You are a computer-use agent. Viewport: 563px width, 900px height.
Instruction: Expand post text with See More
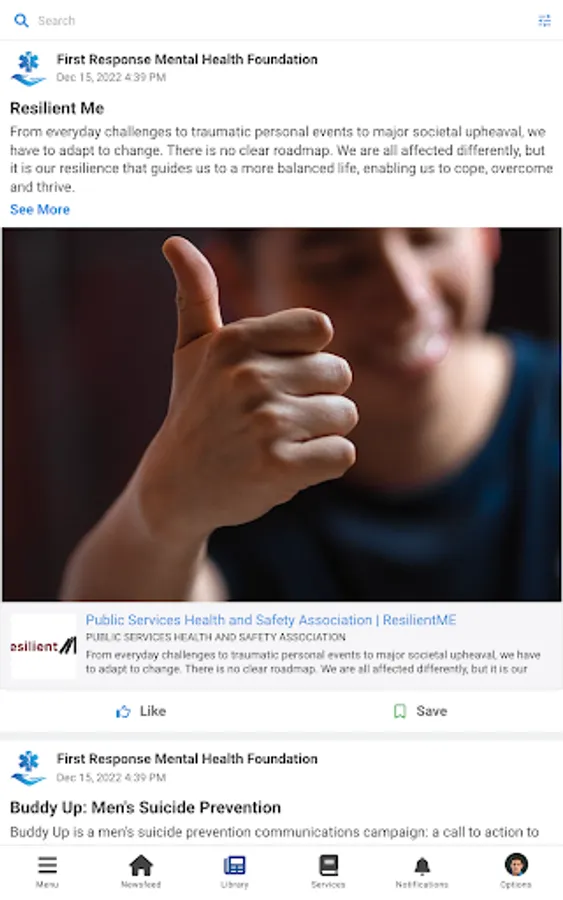pyautogui.click(x=40, y=210)
